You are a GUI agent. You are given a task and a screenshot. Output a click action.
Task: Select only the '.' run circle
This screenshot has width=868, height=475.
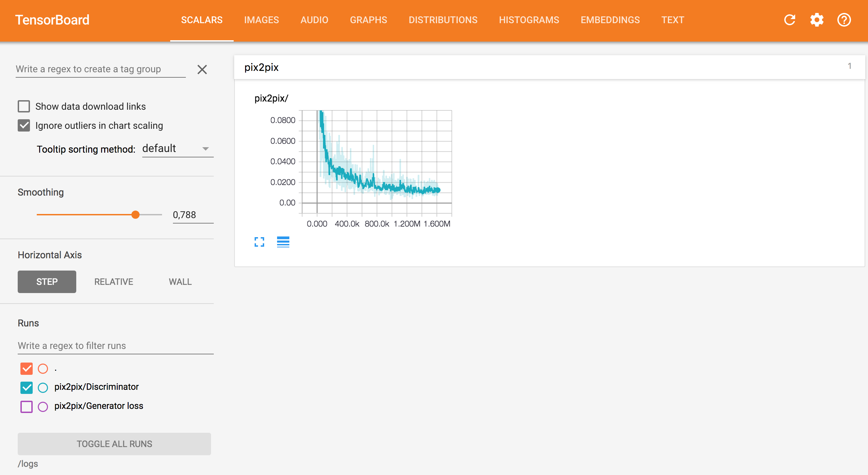[x=43, y=369]
